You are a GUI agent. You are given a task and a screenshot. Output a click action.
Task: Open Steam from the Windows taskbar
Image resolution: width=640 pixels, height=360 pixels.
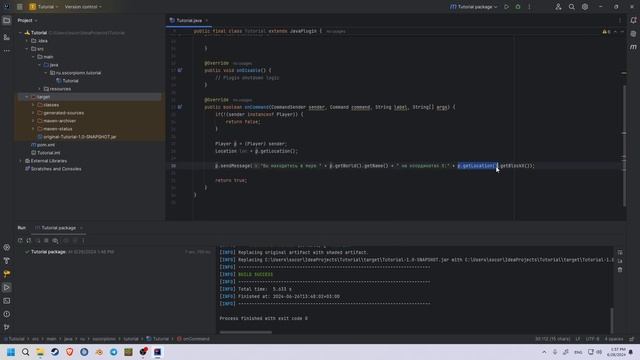point(55,352)
